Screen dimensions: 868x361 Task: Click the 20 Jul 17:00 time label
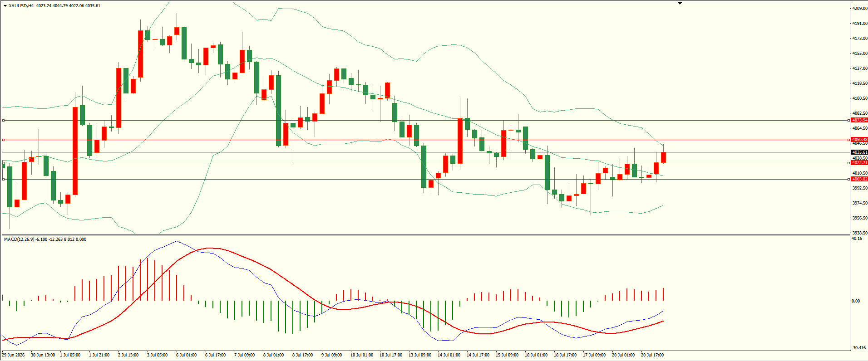[652, 355]
